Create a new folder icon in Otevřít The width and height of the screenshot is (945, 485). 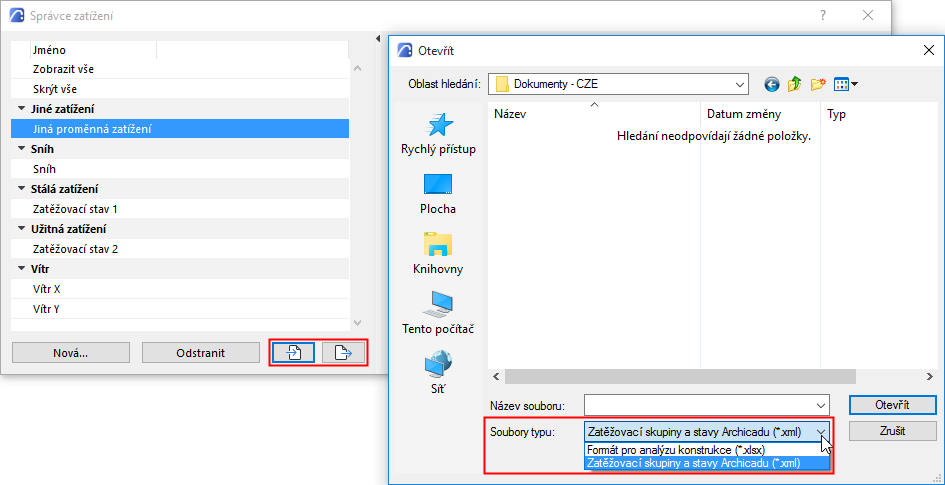tap(817, 84)
